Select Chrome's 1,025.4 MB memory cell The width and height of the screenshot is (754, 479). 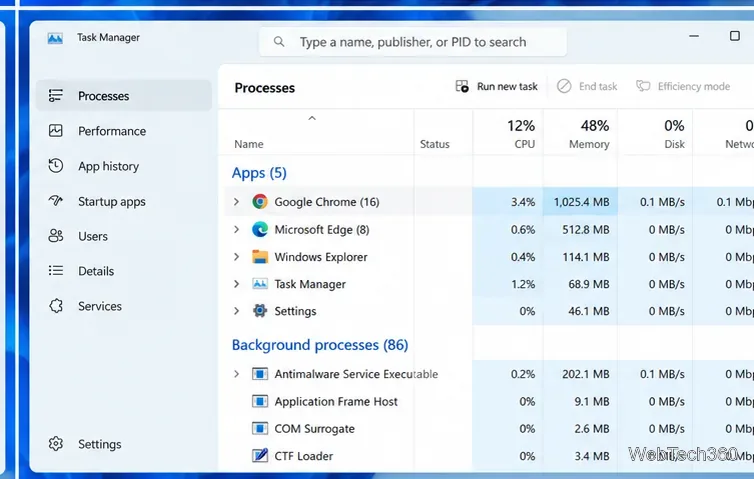(x=581, y=202)
